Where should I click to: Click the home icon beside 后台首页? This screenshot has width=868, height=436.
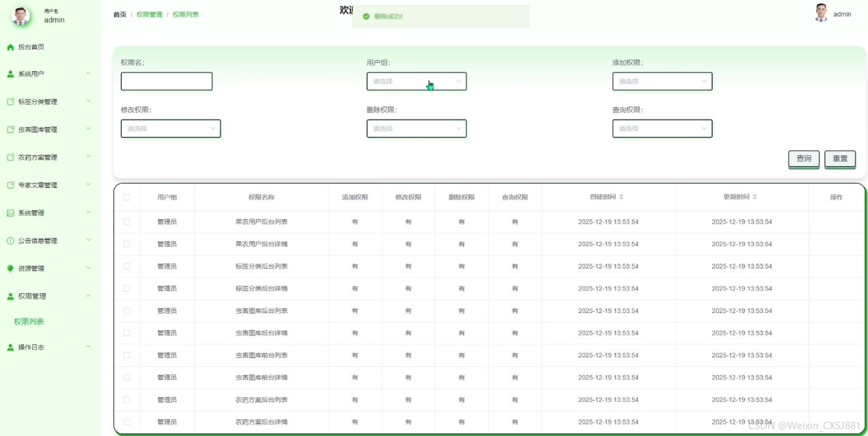(x=10, y=47)
